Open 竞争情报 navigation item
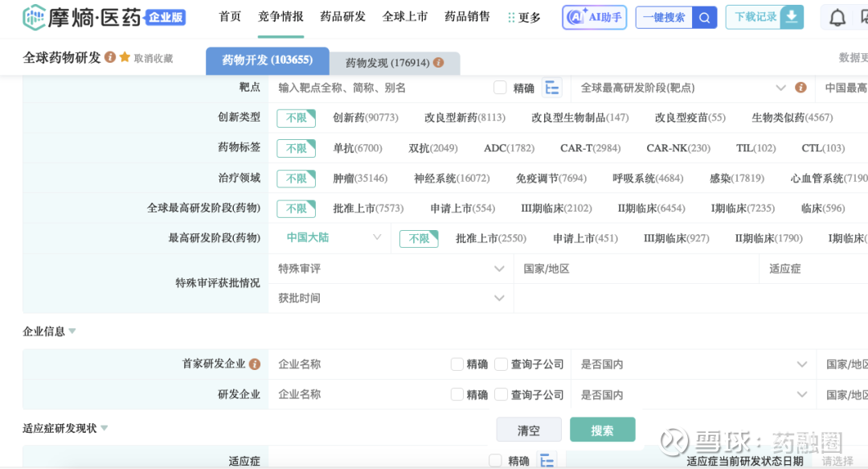The height and width of the screenshot is (469, 868). point(280,17)
